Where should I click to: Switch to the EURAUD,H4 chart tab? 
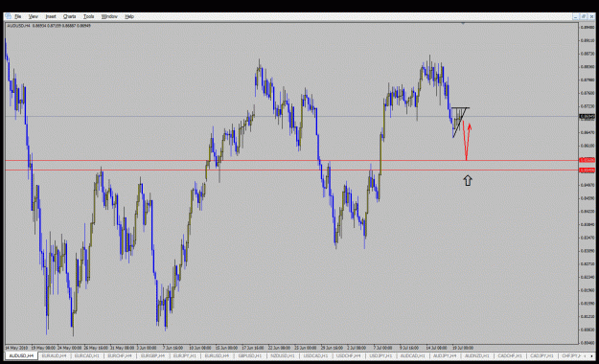tap(54, 355)
